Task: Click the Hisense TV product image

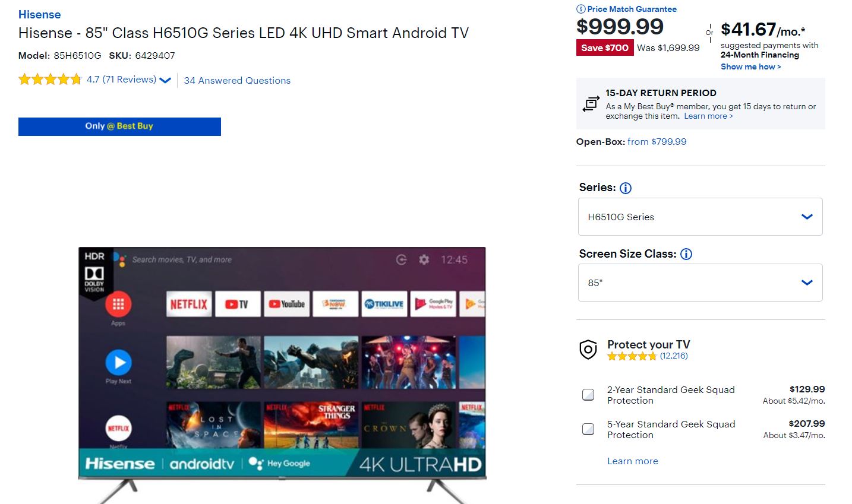Action: [282, 362]
